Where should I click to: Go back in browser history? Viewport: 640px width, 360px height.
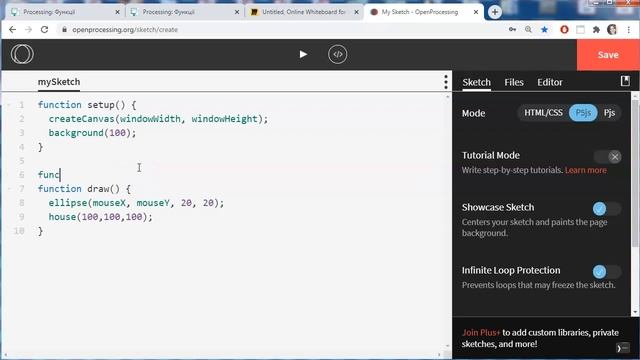coord(12,29)
